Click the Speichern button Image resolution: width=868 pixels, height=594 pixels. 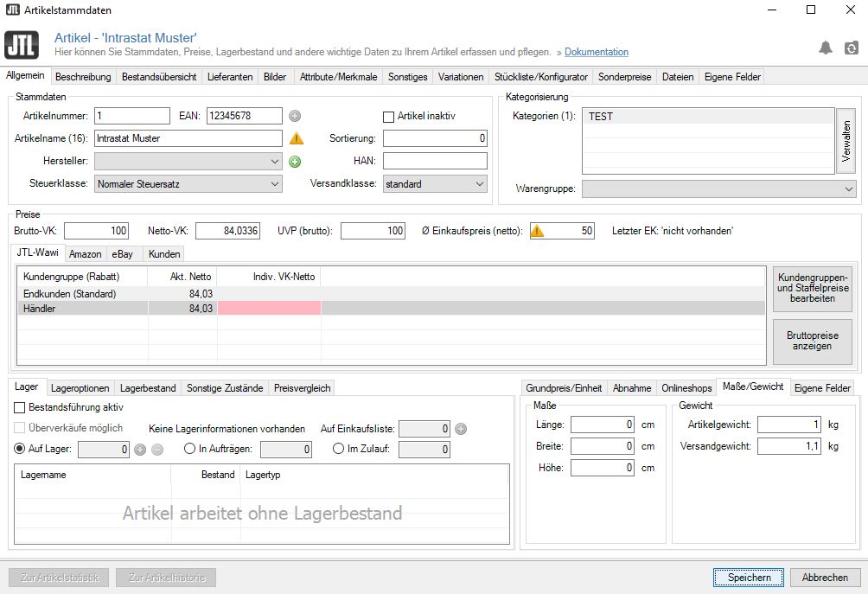(x=749, y=578)
